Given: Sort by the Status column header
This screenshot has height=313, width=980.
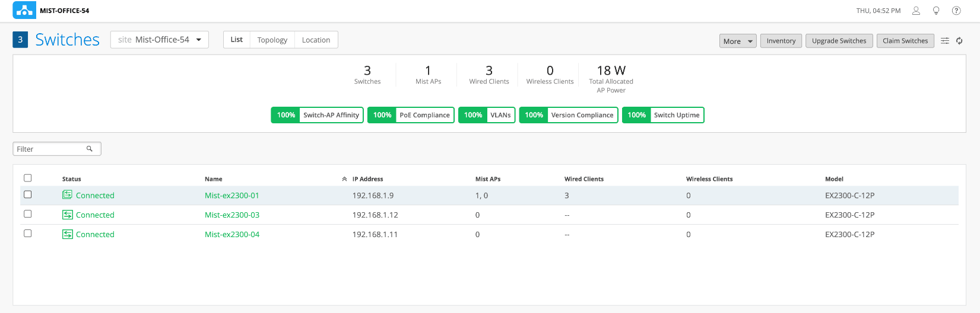Looking at the screenshot, I should pyautogui.click(x=71, y=179).
